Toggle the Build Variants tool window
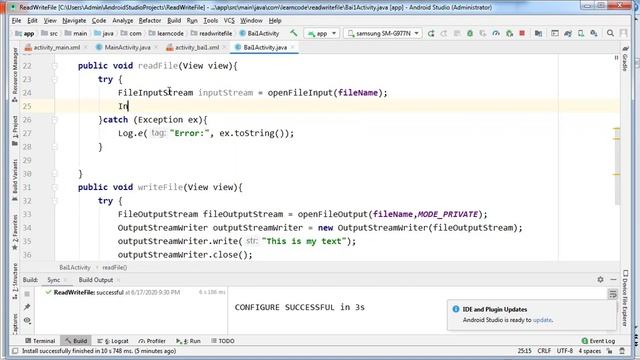The image size is (640, 360). click(15, 180)
